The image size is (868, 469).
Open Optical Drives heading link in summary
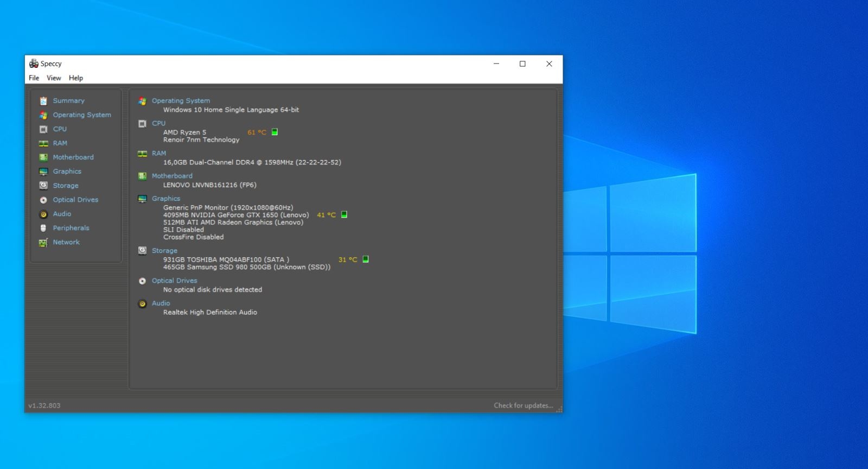(175, 281)
